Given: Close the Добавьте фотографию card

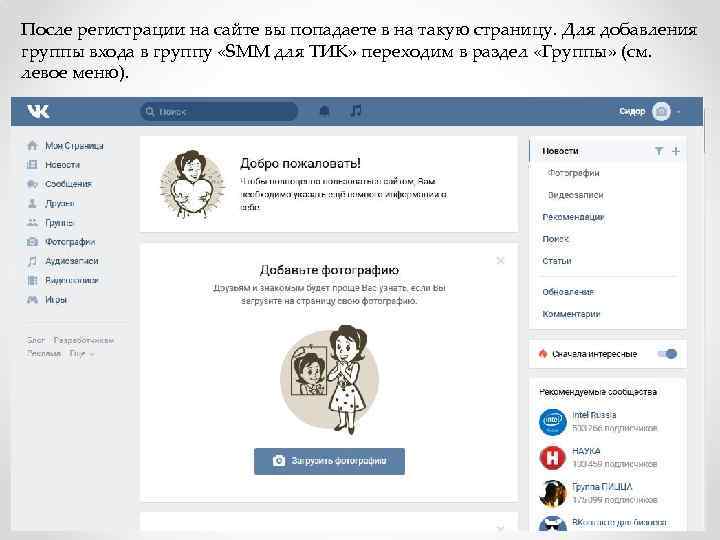Looking at the screenshot, I should [501, 260].
